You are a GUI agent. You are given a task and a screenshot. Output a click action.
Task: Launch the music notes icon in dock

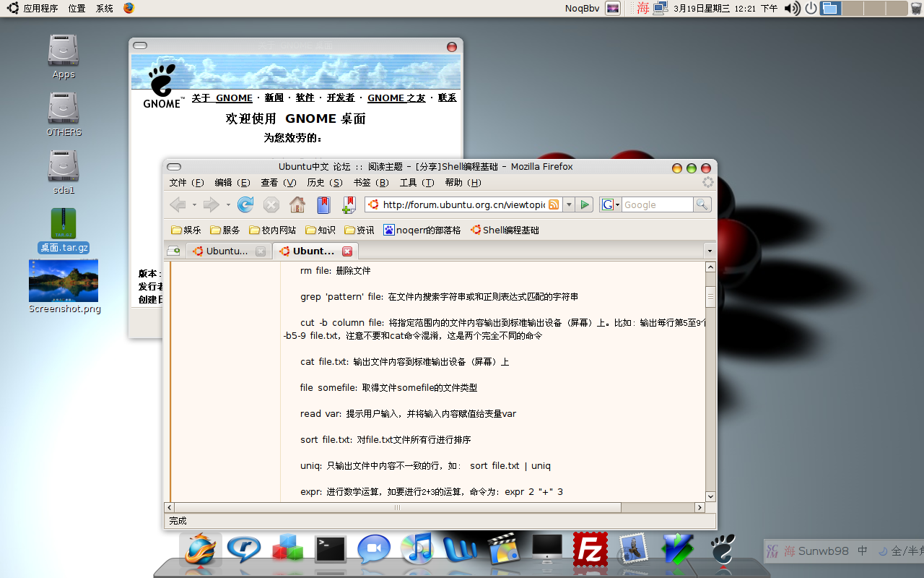pos(417,548)
